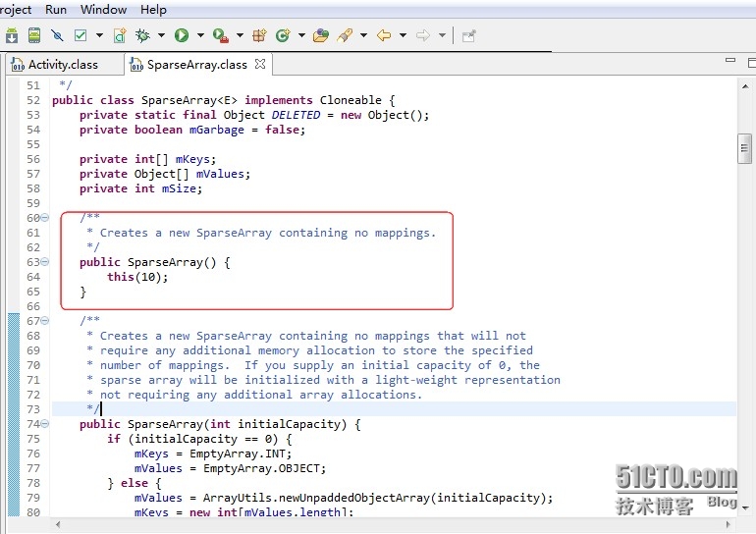756x534 pixels.
Task: Click the horizontal scrollbar left arrow
Action: click(x=58, y=524)
